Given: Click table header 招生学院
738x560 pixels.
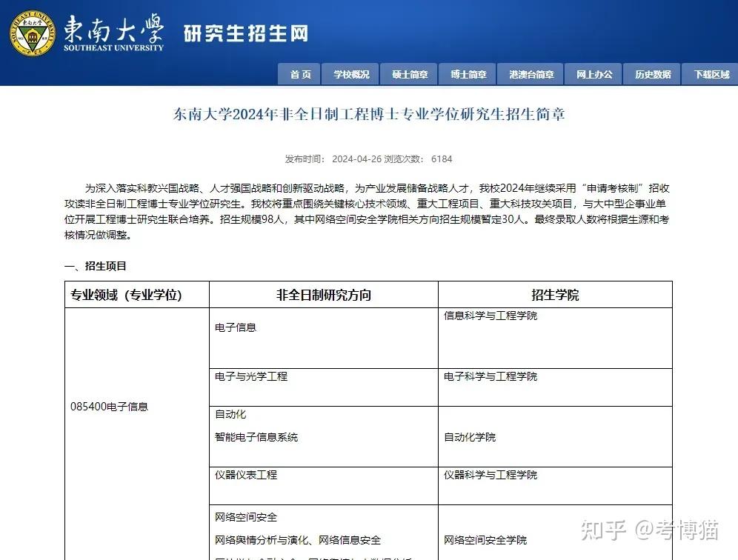Looking at the screenshot, I should click(x=555, y=295).
